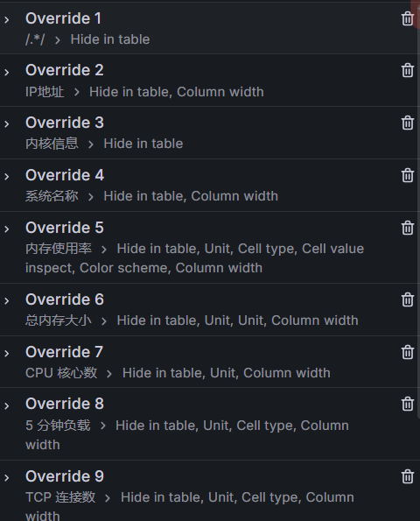Remove Override 6 using the trash icon
Viewport: 420px width, 521px height.
click(408, 299)
